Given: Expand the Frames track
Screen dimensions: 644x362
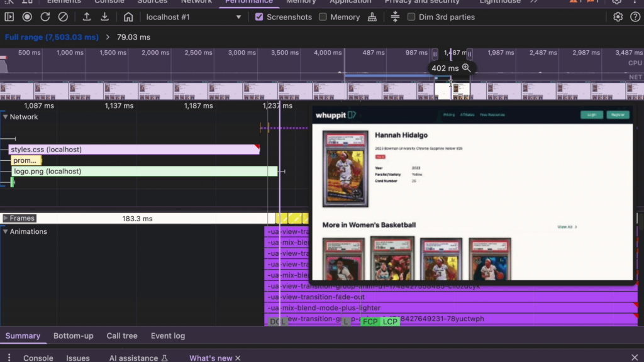Looking at the screenshot, I should [6, 218].
